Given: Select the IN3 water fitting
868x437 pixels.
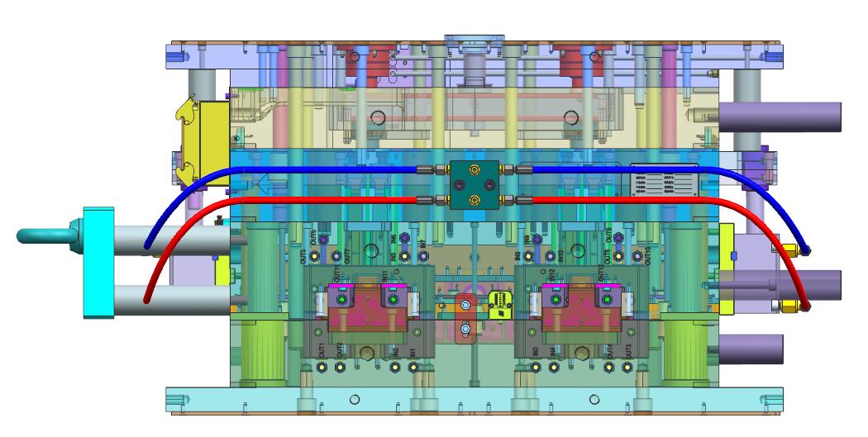Looking at the screenshot, I should tap(536, 367).
